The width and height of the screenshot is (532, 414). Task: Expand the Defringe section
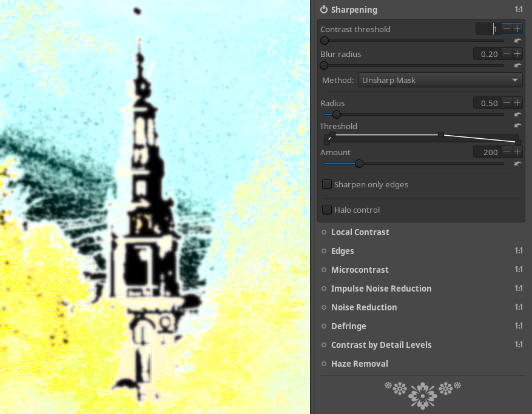tap(348, 326)
